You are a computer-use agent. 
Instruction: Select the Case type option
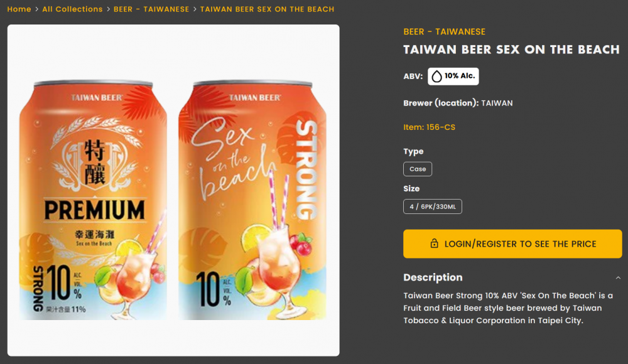(x=418, y=169)
